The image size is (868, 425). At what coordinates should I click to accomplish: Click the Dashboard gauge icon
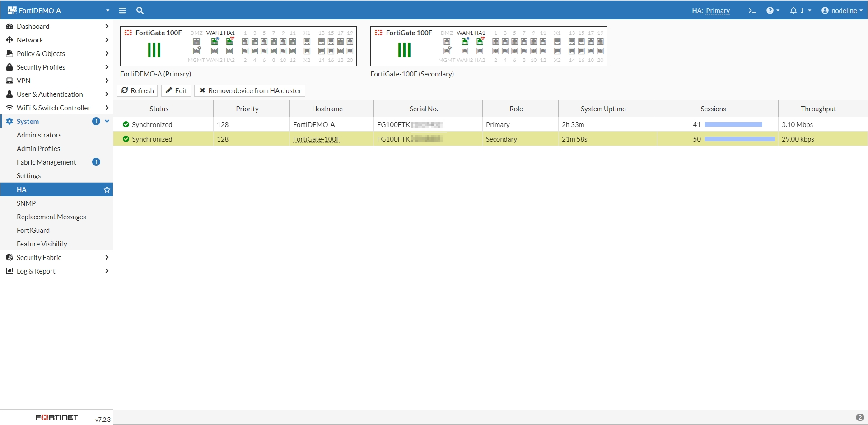(x=9, y=26)
